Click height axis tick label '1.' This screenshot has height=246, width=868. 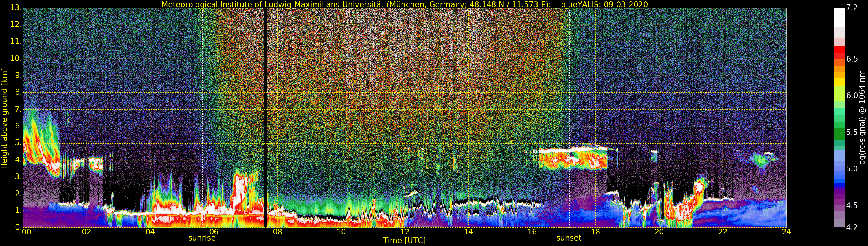coord(19,211)
